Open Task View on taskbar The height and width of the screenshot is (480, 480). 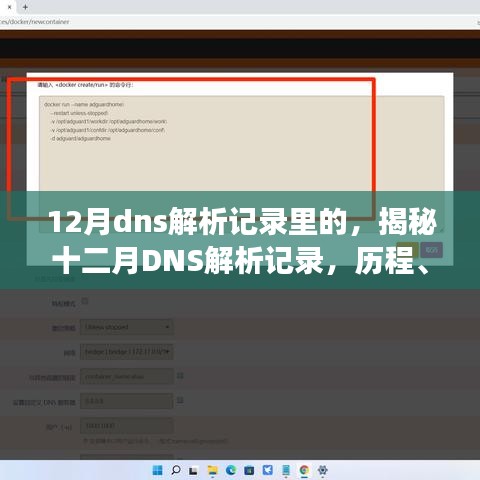click(x=193, y=471)
